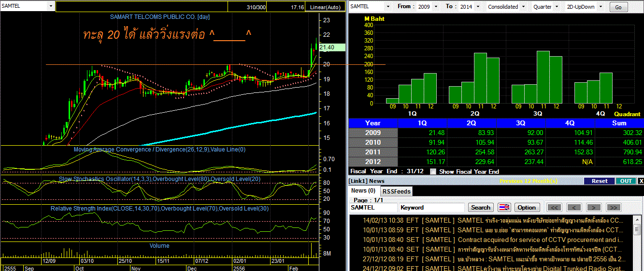Screen dimensions: 644x271
Task: Select the 3Q column header
Action: (521, 123)
